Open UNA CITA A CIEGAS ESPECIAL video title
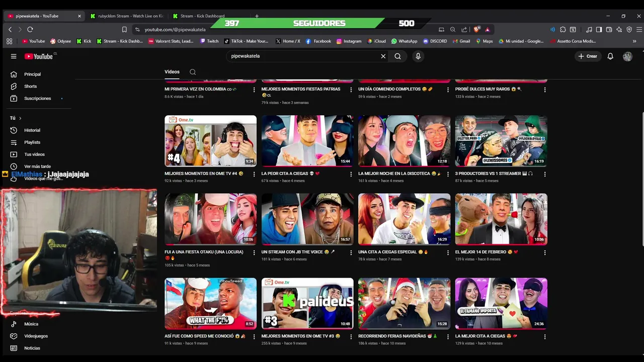Screen dimensions: 644x362 pyautogui.click(x=393, y=252)
